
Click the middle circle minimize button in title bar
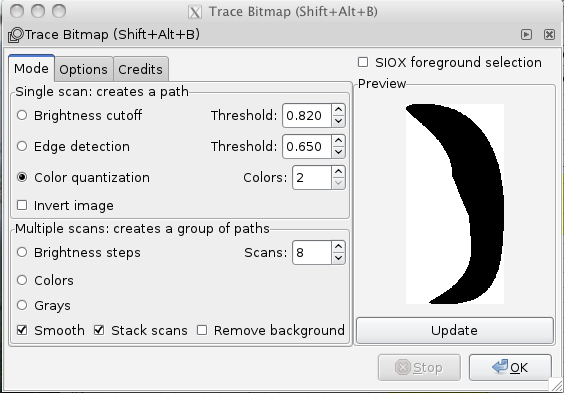click(x=38, y=12)
